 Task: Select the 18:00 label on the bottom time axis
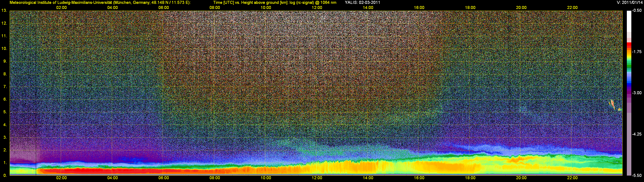point(470,178)
